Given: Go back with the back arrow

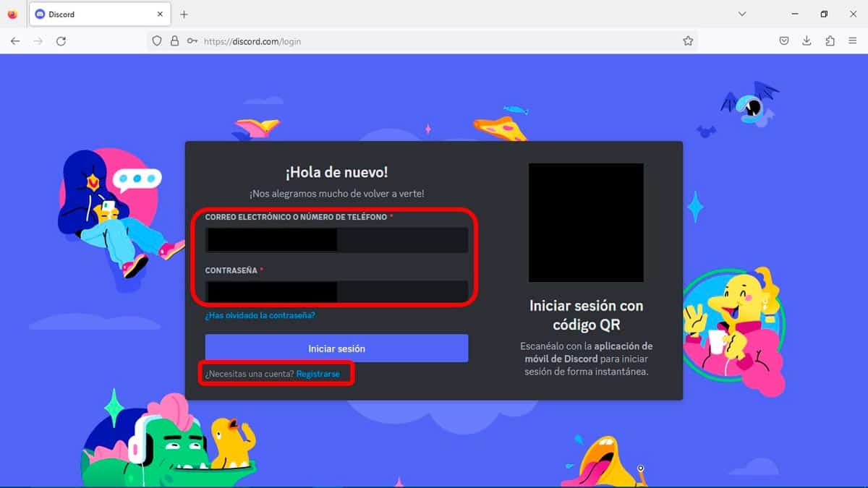Looking at the screenshot, I should point(15,41).
